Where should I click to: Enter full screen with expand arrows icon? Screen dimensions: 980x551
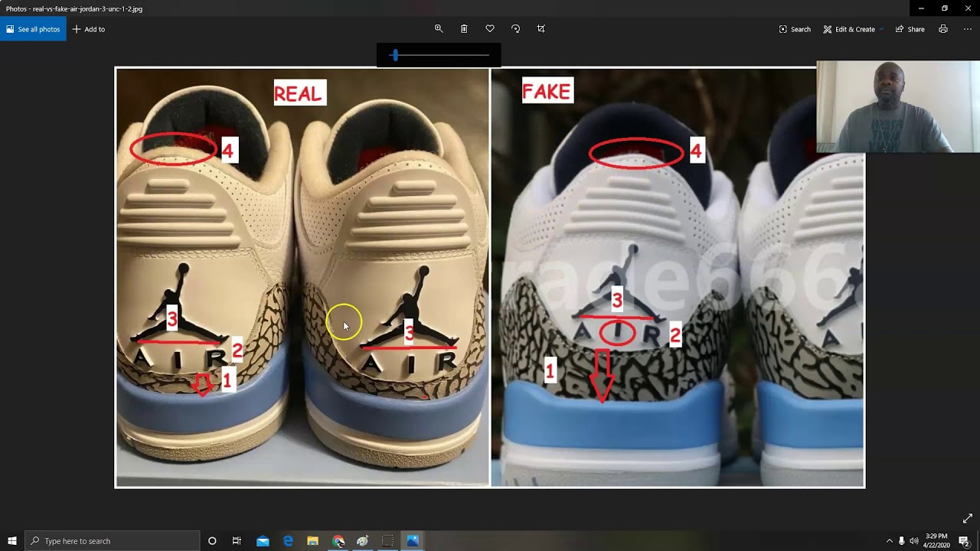pos(968,518)
